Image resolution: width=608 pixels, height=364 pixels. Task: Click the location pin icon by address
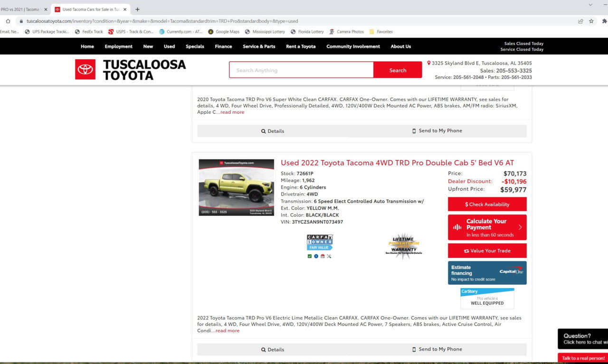coord(429,63)
